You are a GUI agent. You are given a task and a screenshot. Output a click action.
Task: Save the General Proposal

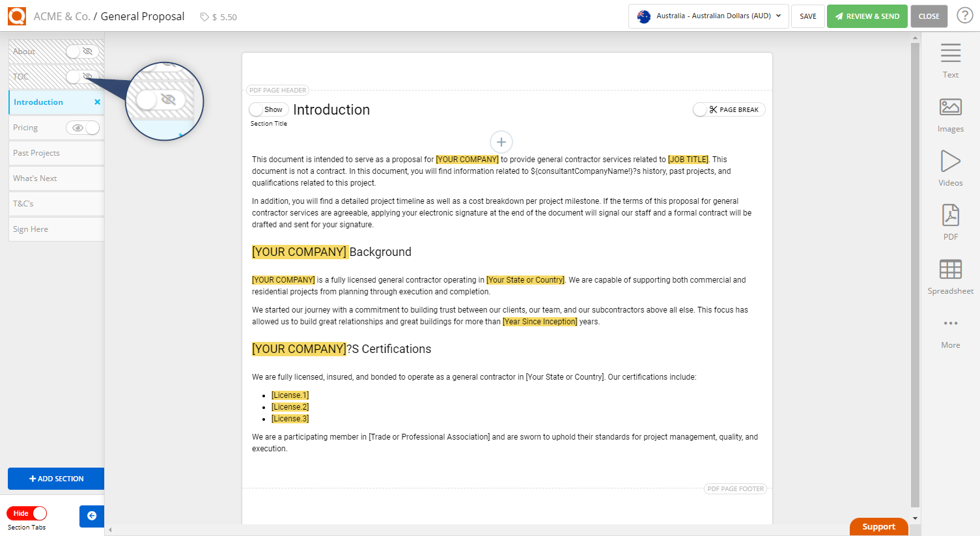click(x=807, y=16)
